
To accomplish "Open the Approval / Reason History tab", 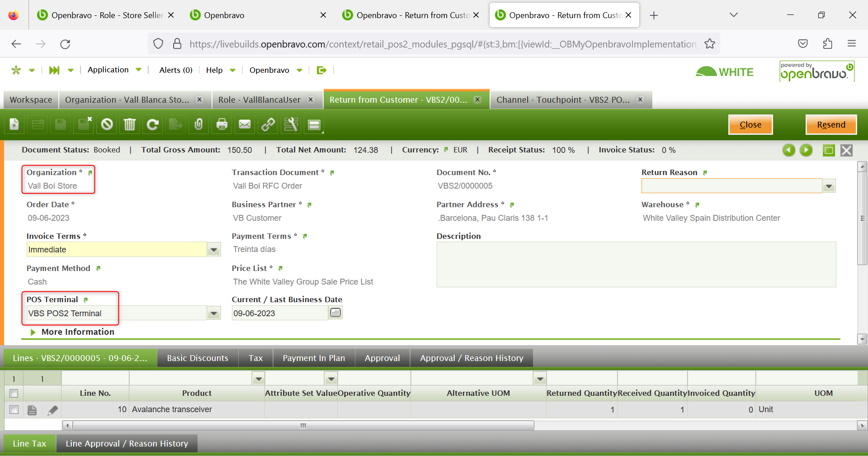I will coord(472,358).
